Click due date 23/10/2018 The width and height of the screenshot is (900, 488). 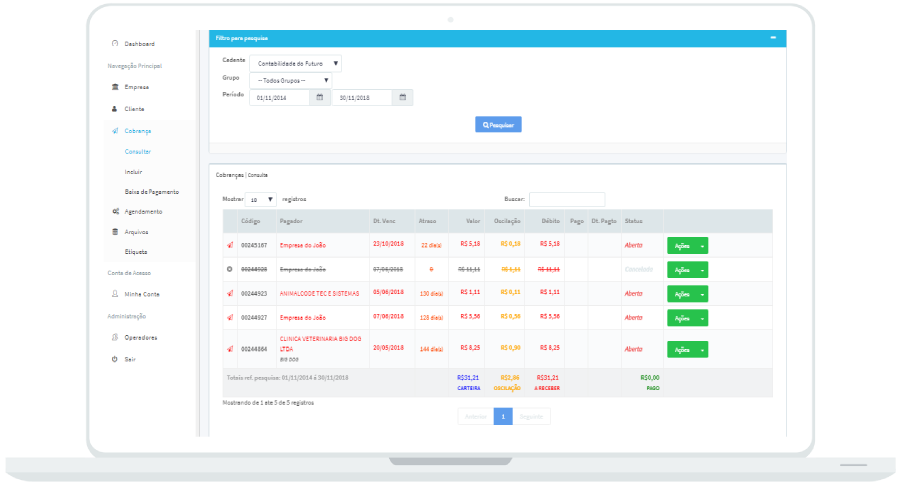(x=389, y=244)
